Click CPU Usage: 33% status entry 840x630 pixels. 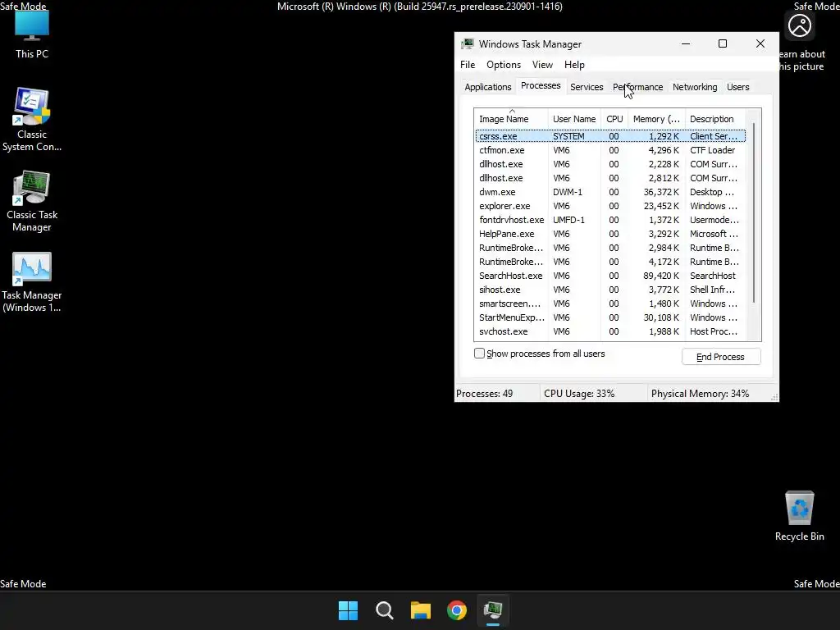coord(579,394)
